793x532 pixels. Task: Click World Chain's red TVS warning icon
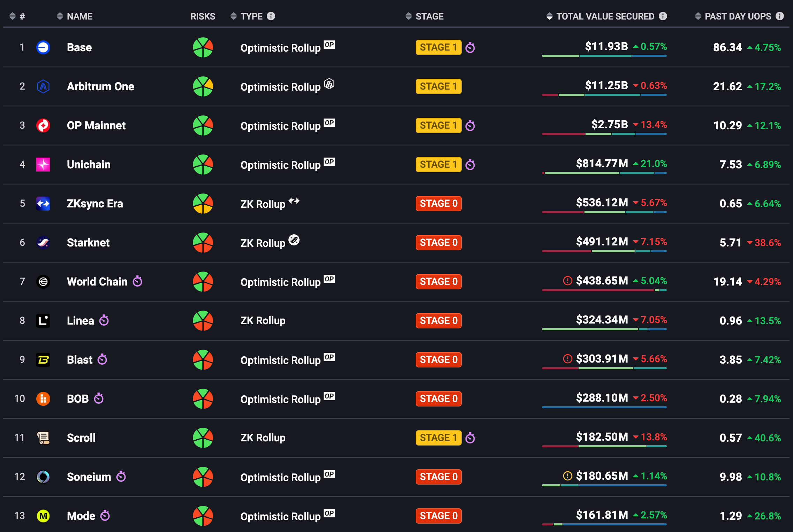point(568,281)
